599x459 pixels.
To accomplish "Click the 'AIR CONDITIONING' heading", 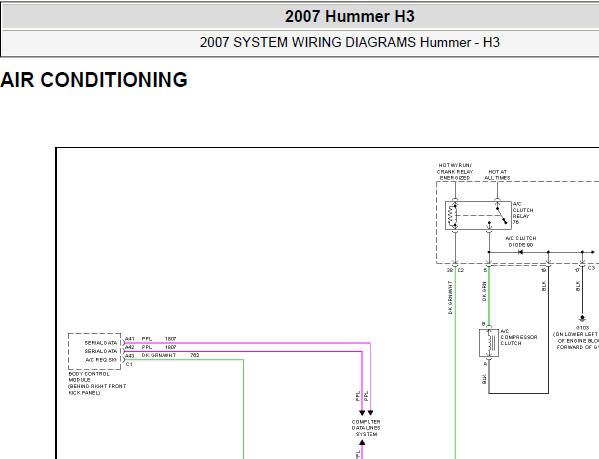I will click(x=94, y=80).
